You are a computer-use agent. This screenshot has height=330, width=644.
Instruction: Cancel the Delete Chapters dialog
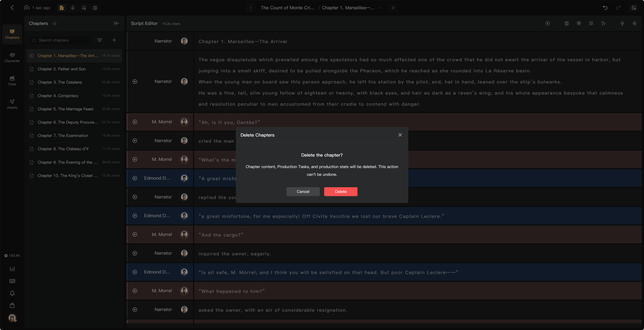click(x=303, y=192)
